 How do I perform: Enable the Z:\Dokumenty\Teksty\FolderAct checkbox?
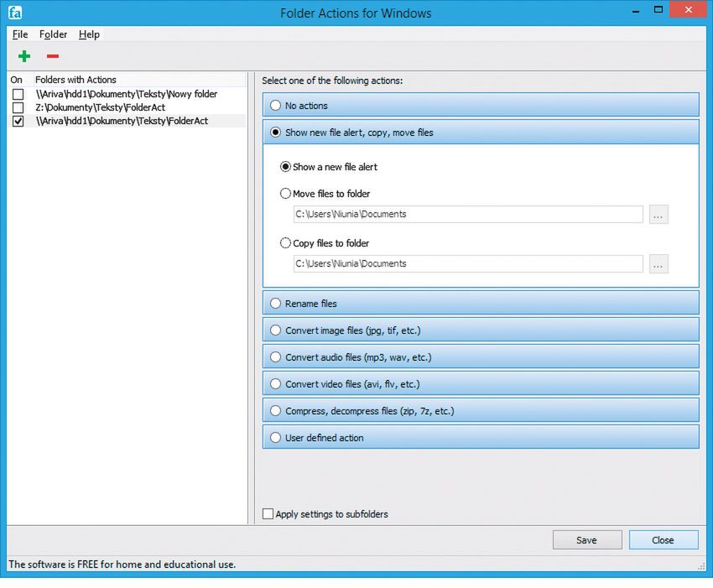(x=18, y=107)
